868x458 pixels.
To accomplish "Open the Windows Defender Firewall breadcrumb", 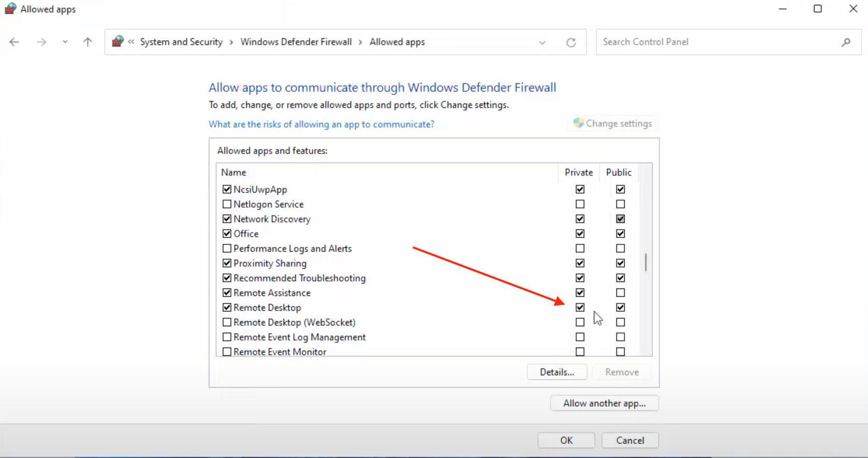I will coord(296,42).
